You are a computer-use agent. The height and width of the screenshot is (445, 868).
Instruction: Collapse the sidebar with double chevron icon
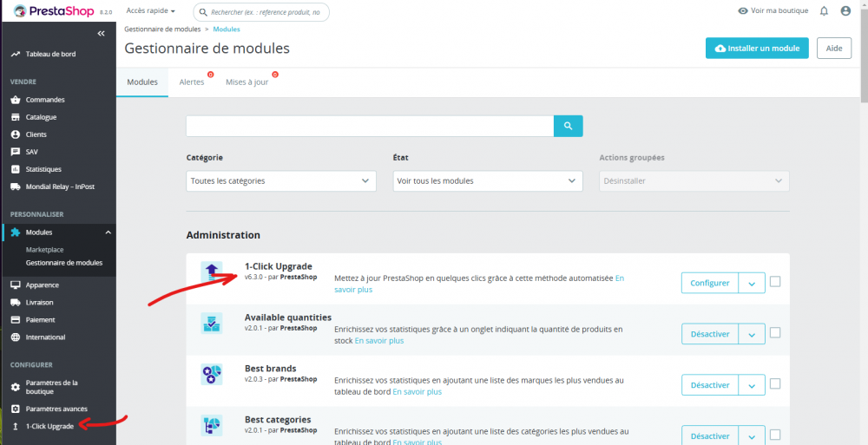tap(101, 34)
